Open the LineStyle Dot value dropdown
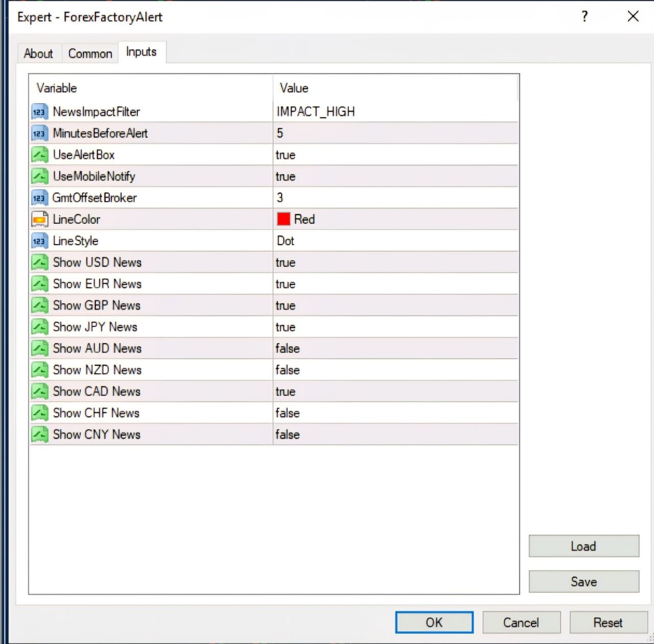Screen dimensions: 654x644 pos(395,241)
